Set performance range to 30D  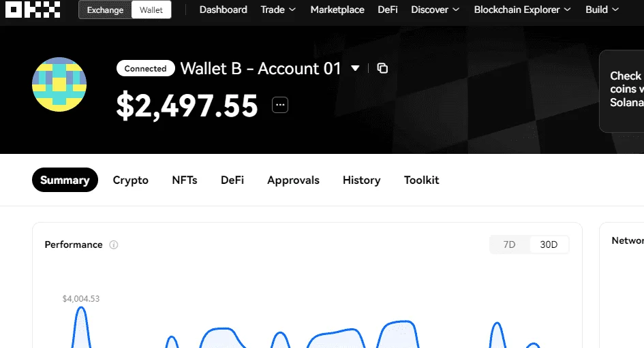pyautogui.click(x=549, y=244)
